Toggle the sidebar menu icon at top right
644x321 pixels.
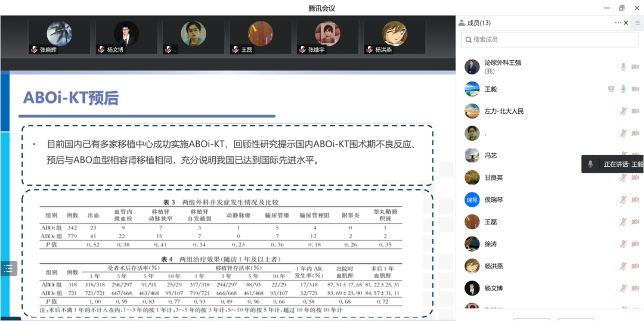coord(637,23)
